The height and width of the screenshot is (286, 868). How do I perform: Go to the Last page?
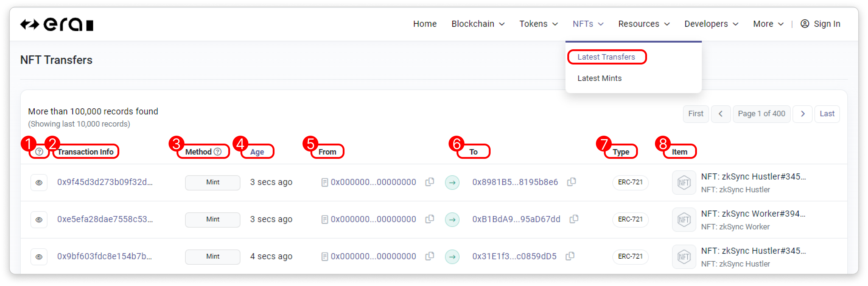coord(827,114)
